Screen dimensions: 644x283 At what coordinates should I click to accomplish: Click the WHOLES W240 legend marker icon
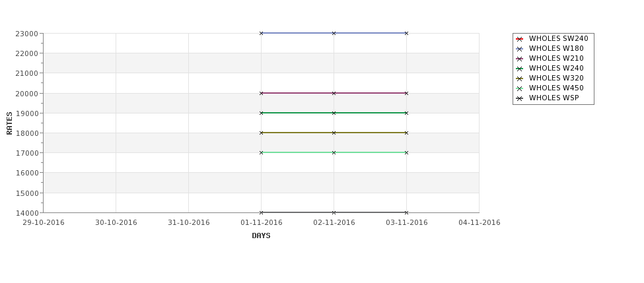coord(520,69)
